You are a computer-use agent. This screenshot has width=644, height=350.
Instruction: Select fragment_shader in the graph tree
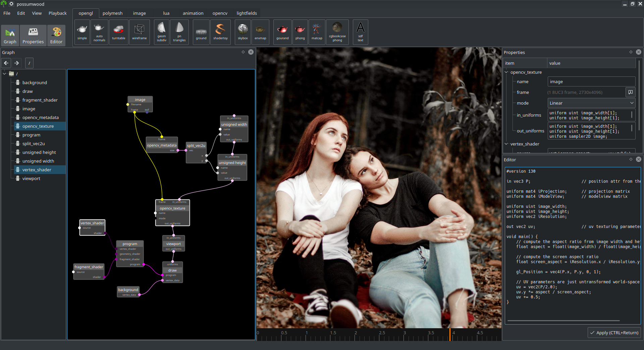40,100
